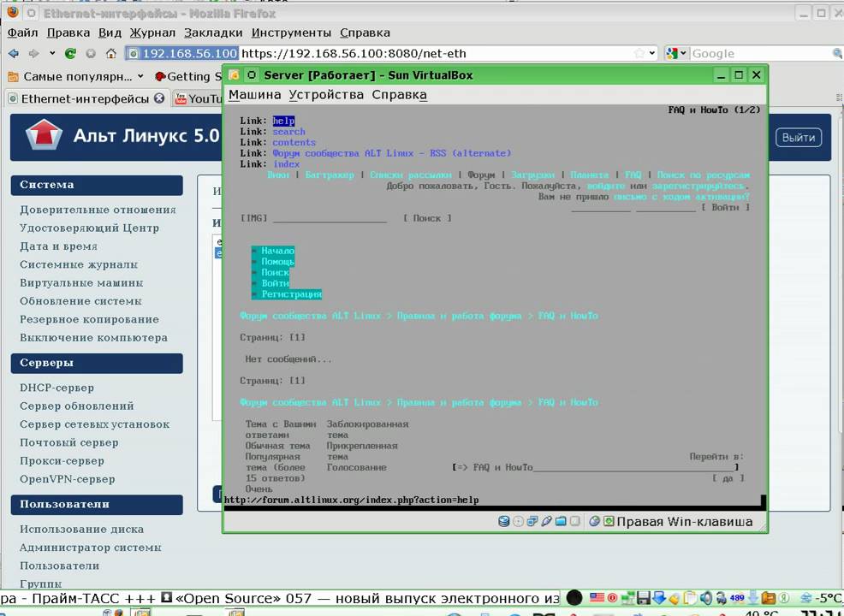The image size is (844, 616).
Task: Click VirtualBox USB devices status icon
Action: 546,521
